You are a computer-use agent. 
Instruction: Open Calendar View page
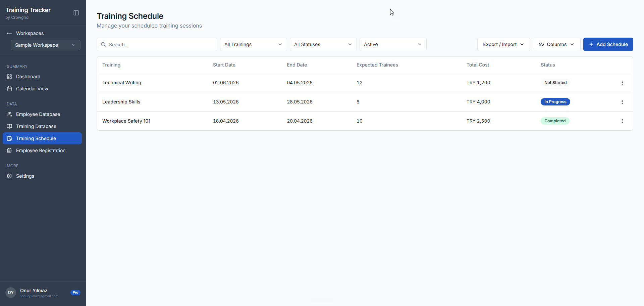(x=42, y=89)
